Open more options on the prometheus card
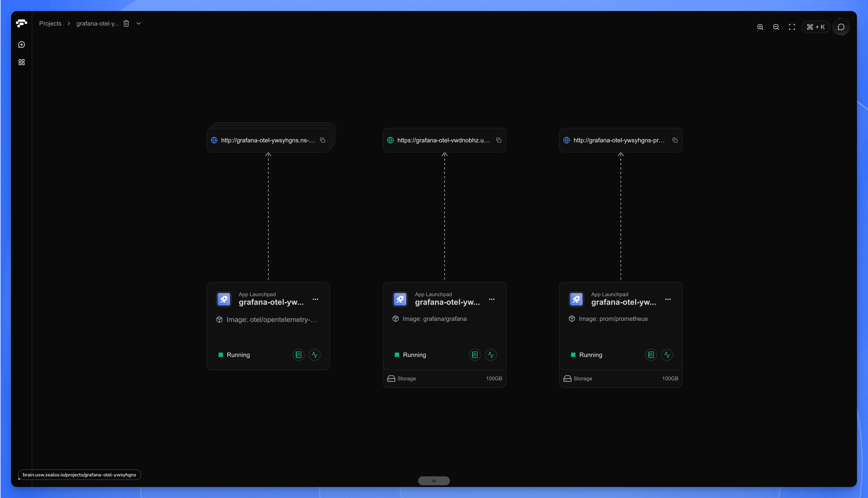 click(668, 299)
